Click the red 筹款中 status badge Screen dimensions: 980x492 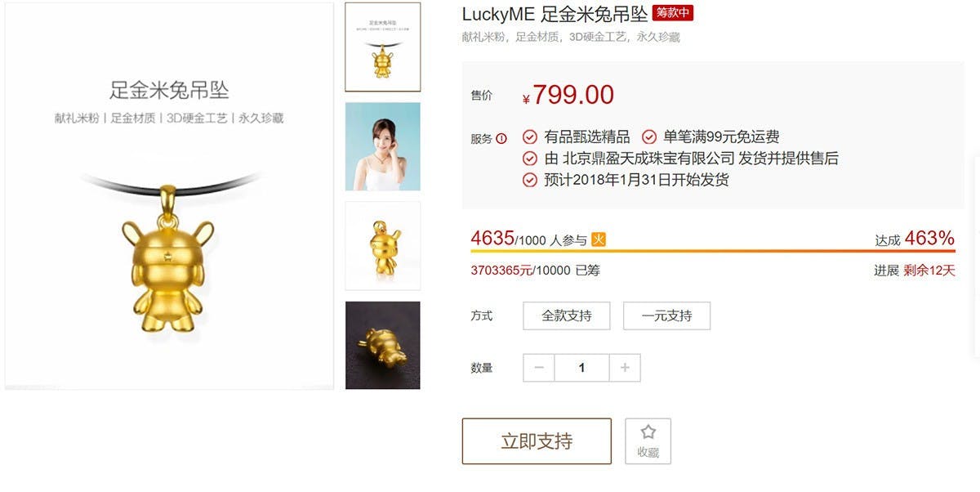[x=673, y=13]
